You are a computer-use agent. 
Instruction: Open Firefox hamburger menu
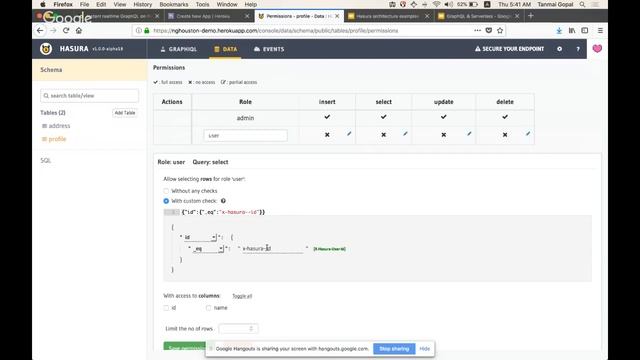(x=600, y=31)
